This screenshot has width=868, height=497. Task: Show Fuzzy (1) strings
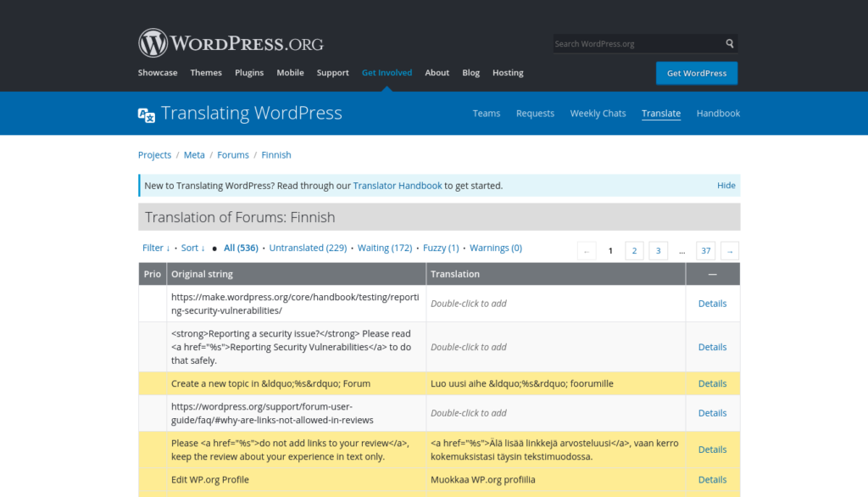pos(441,248)
